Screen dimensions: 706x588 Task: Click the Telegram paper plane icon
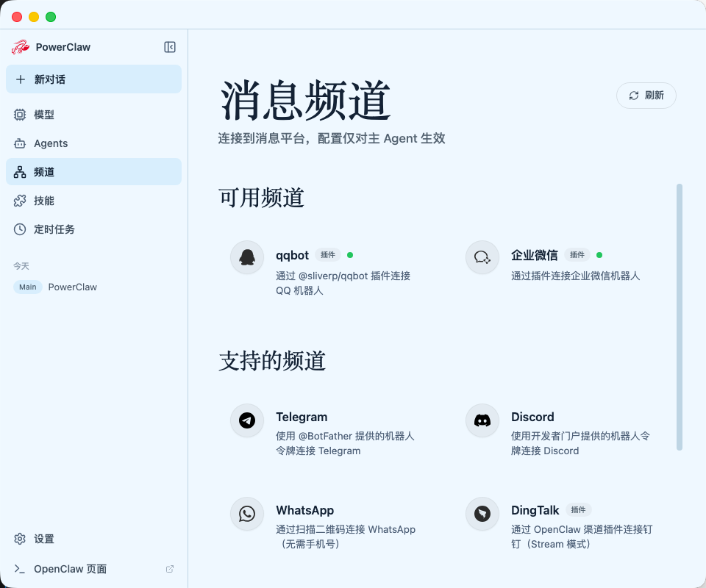coord(246,420)
